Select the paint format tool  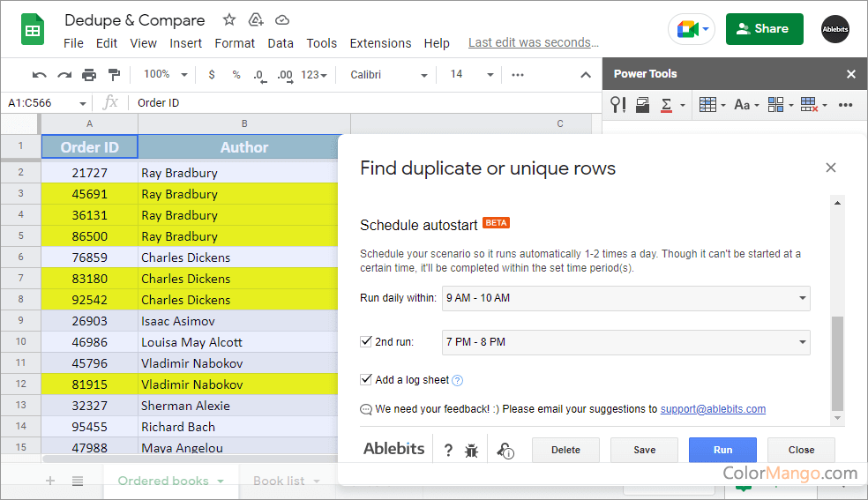click(114, 75)
